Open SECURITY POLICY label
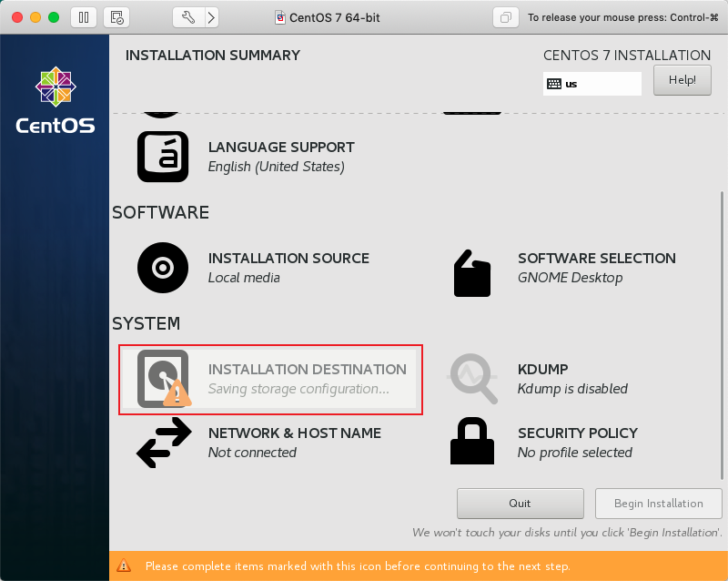The width and height of the screenshot is (728, 581). click(x=578, y=433)
